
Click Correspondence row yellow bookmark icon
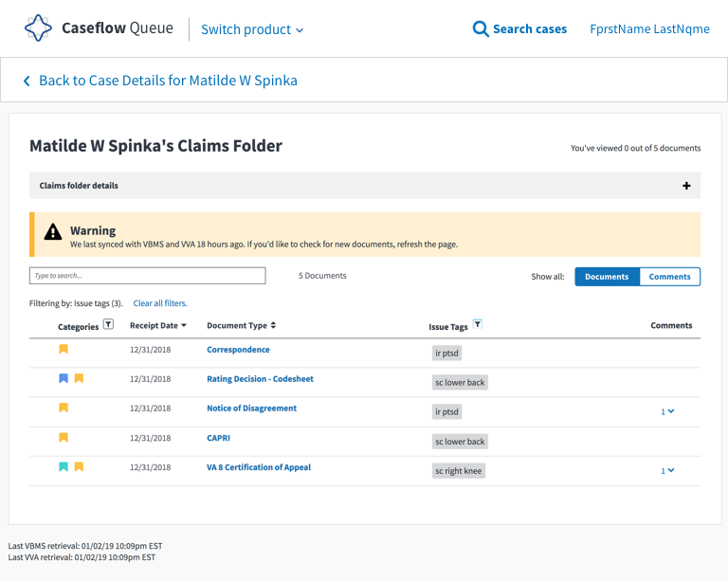click(x=64, y=349)
